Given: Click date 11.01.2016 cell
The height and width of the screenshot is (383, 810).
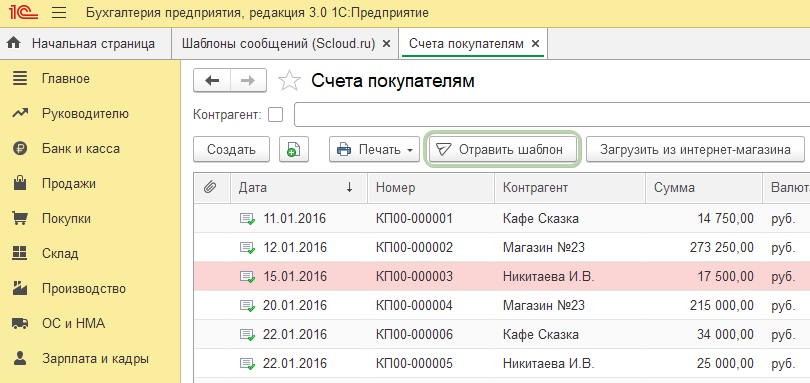Looking at the screenshot, I should pos(295,219).
